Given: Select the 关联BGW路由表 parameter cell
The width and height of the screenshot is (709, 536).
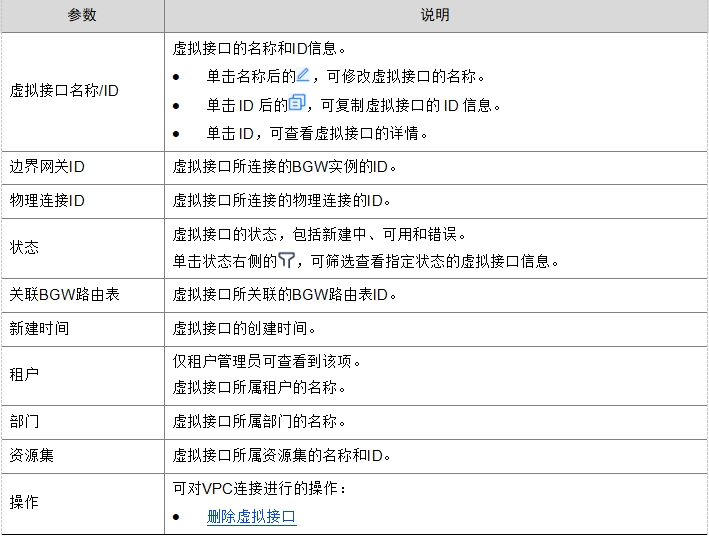Looking at the screenshot, I should click(x=82, y=295).
